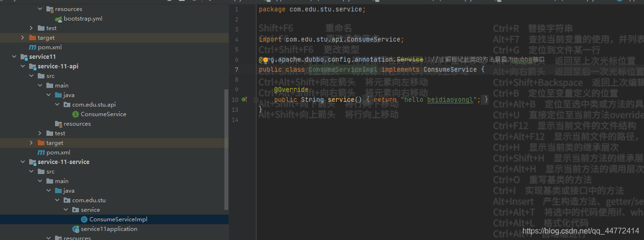Select the com.edu.stu package label
The width and height of the screenshot is (644, 240).
click(x=89, y=200)
